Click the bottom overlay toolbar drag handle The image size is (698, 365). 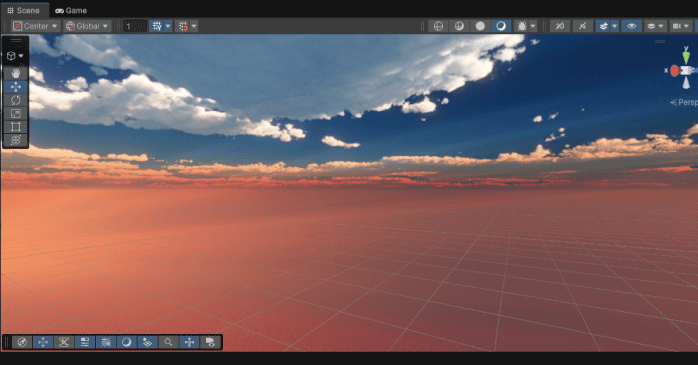(x=7, y=342)
